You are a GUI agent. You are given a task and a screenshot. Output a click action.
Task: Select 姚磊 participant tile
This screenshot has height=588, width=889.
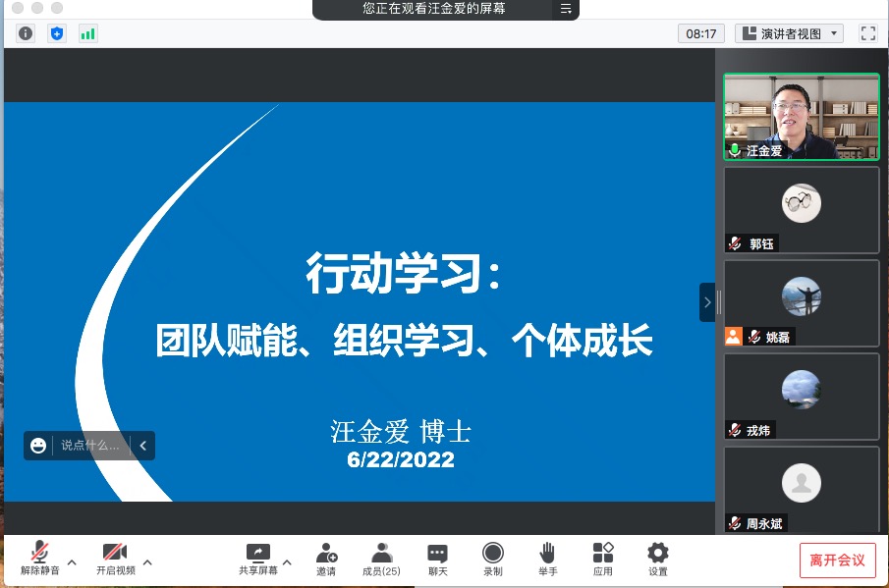click(x=802, y=303)
